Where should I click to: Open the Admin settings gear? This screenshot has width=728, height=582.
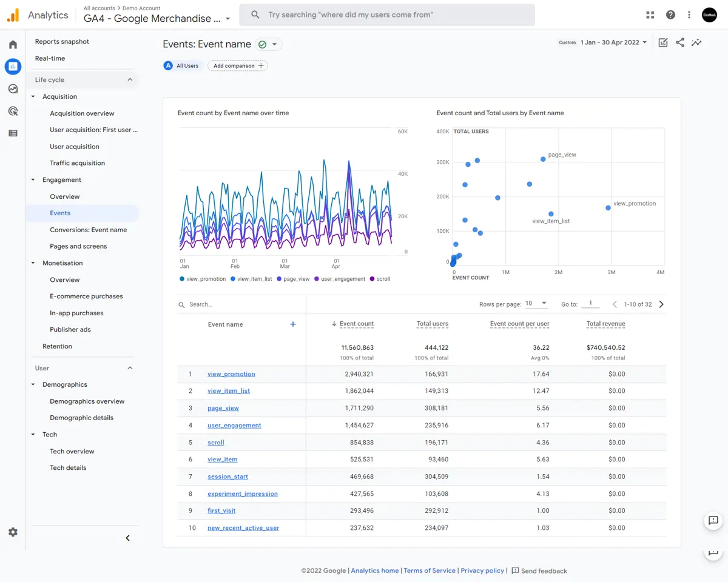point(13,532)
